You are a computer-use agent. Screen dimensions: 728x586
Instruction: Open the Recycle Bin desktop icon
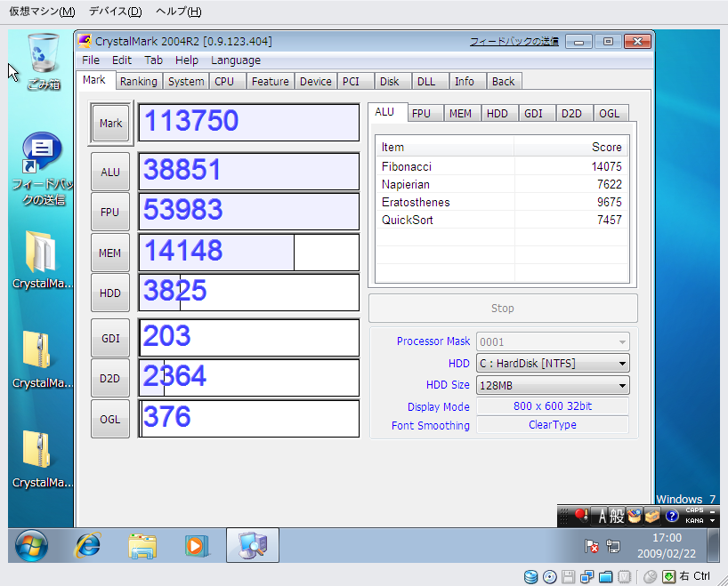[x=42, y=59]
